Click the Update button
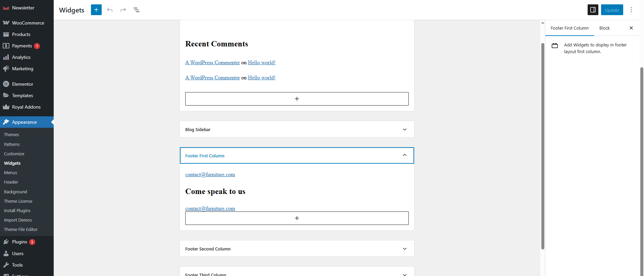This screenshot has height=276, width=644. pos(612,10)
